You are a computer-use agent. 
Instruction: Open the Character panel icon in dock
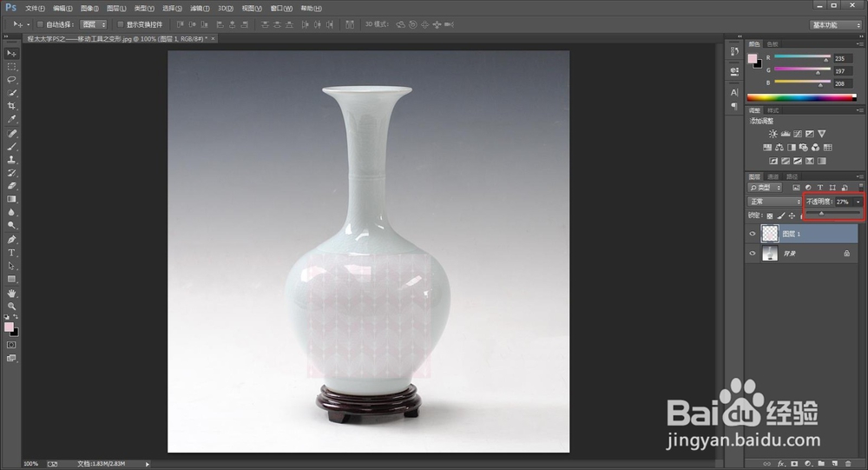point(734,92)
